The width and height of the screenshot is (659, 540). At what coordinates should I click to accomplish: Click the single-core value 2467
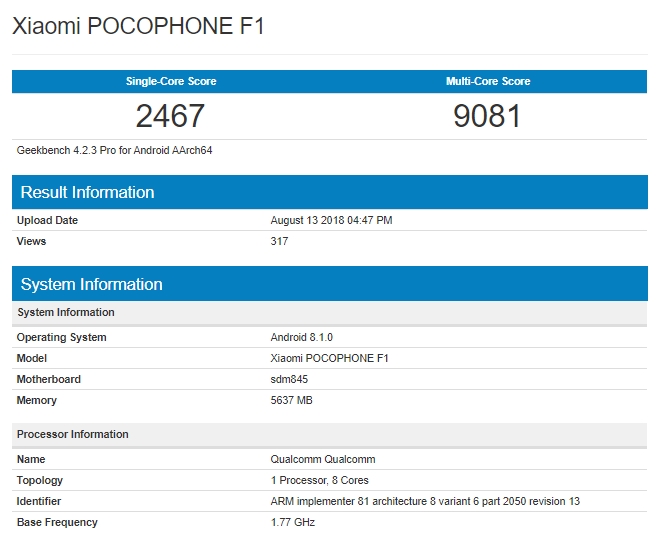click(x=170, y=116)
